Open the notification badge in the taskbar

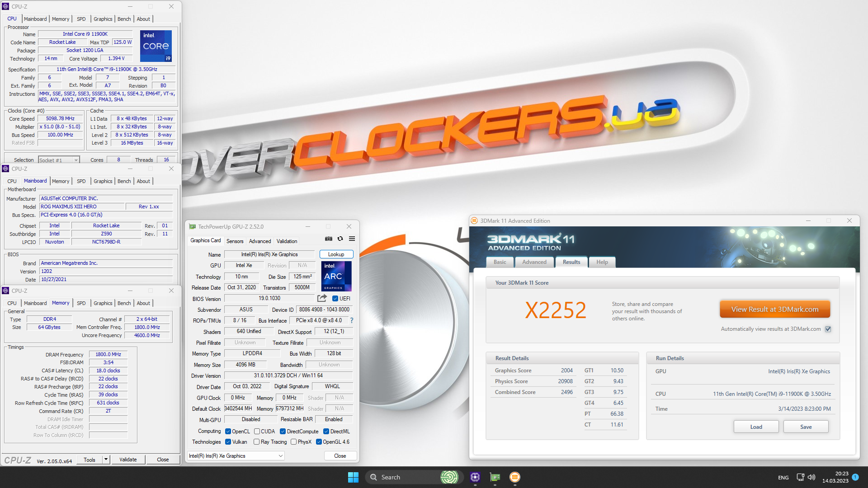pos(855,477)
